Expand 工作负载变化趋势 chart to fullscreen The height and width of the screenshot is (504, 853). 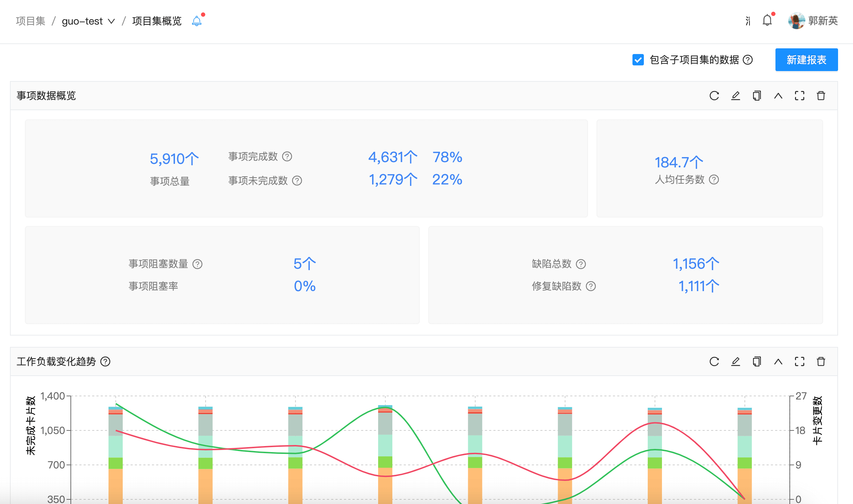click(x=799, y=361)
